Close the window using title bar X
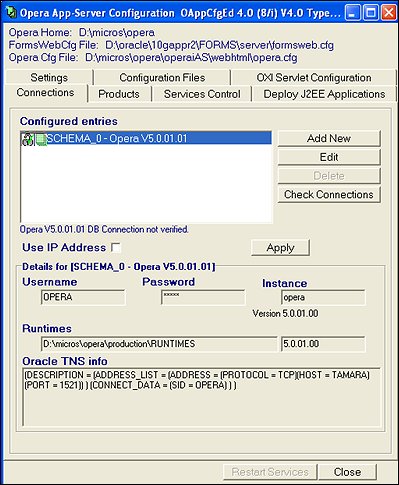Screen dimensions: 399x485 coord(389,13)
